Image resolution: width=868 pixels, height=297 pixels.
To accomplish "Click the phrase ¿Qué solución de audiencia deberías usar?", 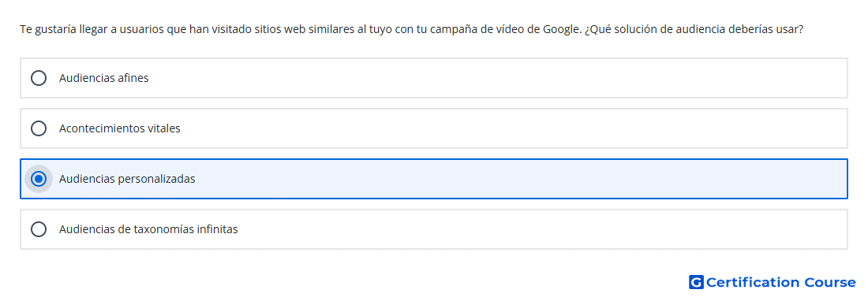I will 694,29.
